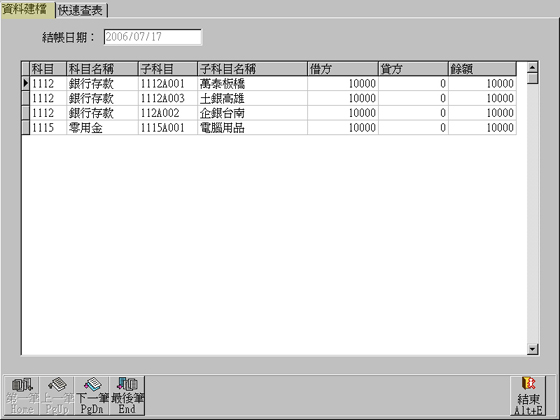The image size is (560, 420).
Task: Click credit 0 in the 土銀高雄 row
Action: pyautogui.click(x=413, y=98)
